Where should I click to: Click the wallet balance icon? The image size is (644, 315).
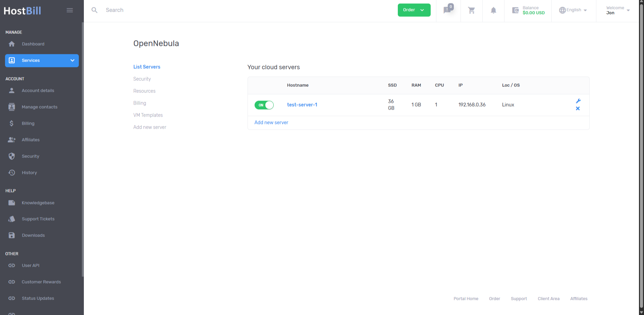point(516,10)
